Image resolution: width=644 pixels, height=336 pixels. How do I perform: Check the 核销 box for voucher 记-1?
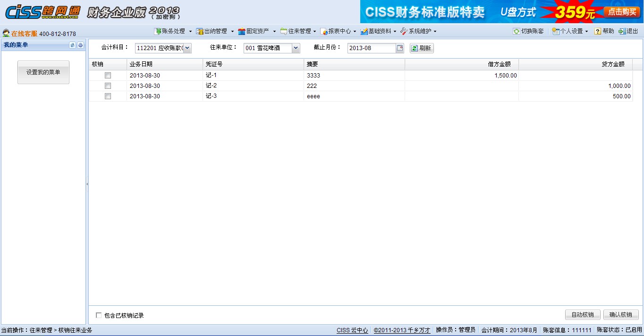[108, 76]
